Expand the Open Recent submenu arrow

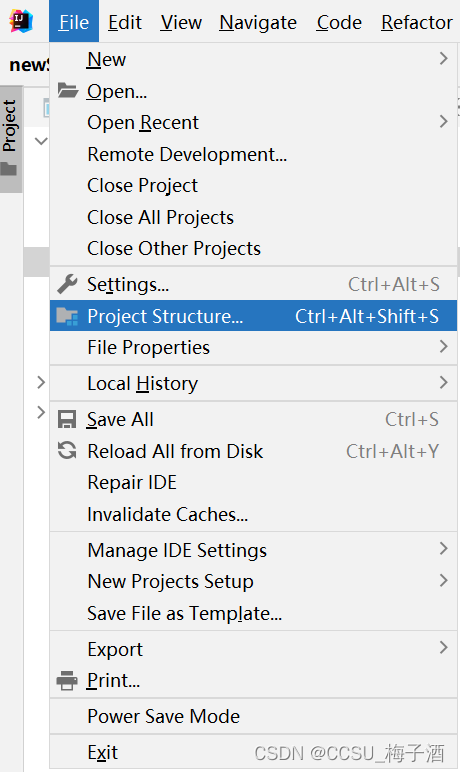(x=444, y=122)
